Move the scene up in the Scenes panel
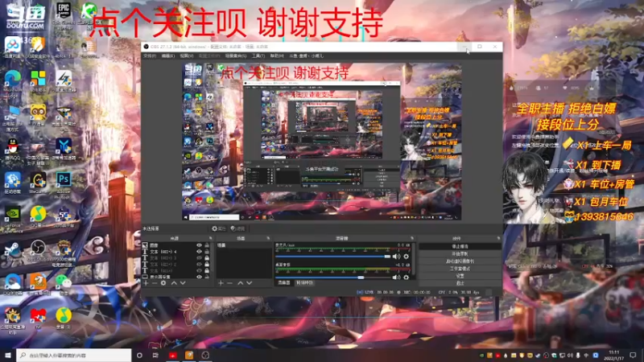 click(x=240, y=283)
